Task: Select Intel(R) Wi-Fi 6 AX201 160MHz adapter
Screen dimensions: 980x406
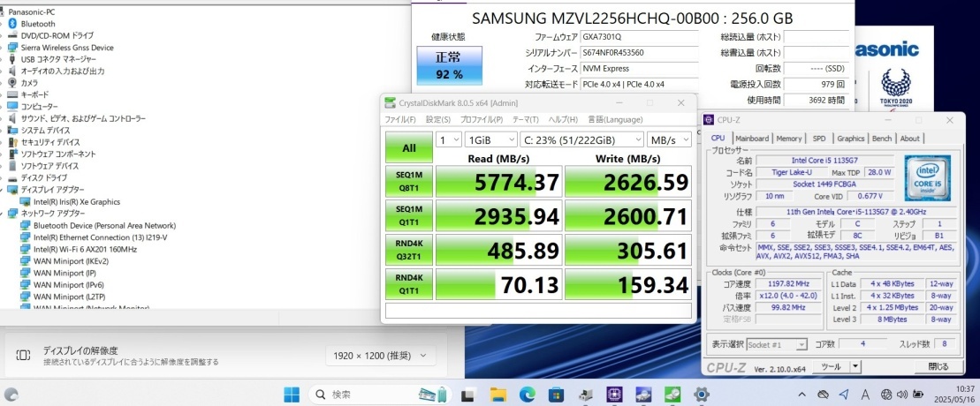Action: (x=85, y=249)
